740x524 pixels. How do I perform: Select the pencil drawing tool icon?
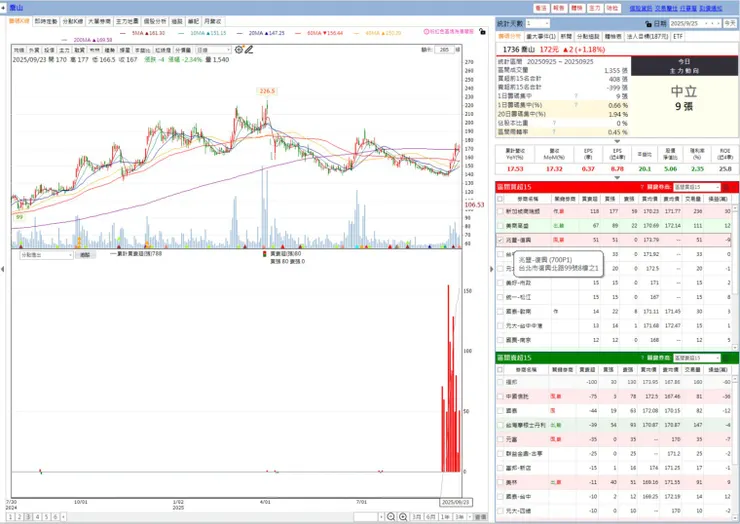tap(249, 50)
